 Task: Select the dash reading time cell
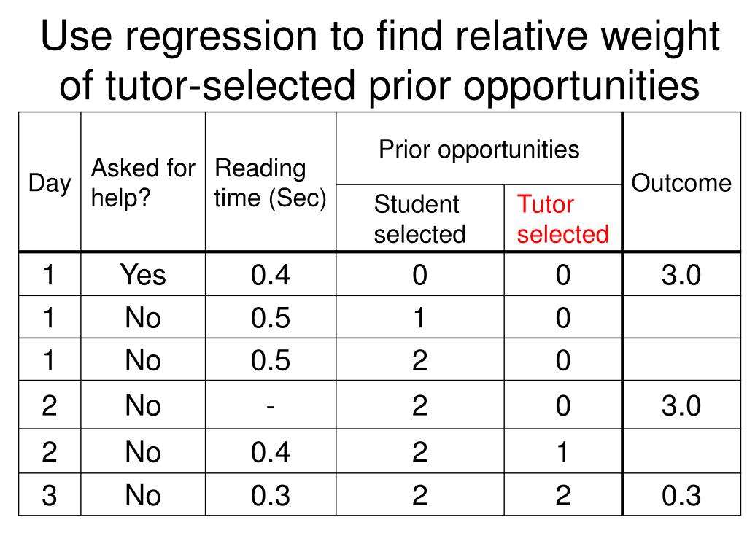(270, 405)
